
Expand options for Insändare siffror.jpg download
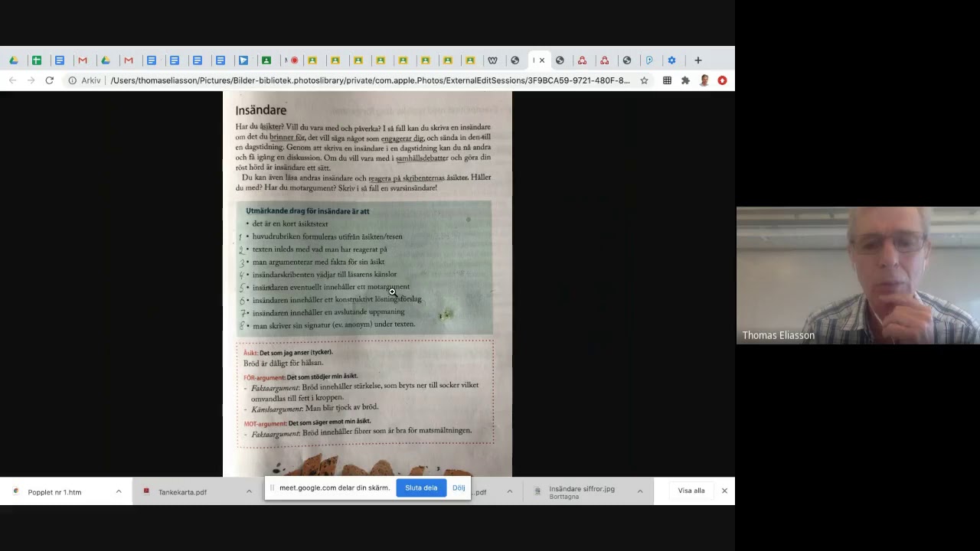click(640, 491)
